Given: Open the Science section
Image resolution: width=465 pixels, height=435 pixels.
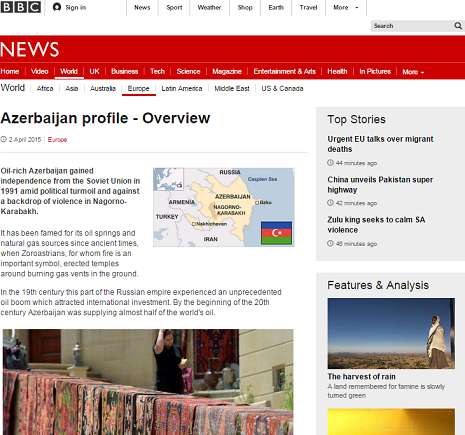Looking at the screenshot, I should (188, 71).
